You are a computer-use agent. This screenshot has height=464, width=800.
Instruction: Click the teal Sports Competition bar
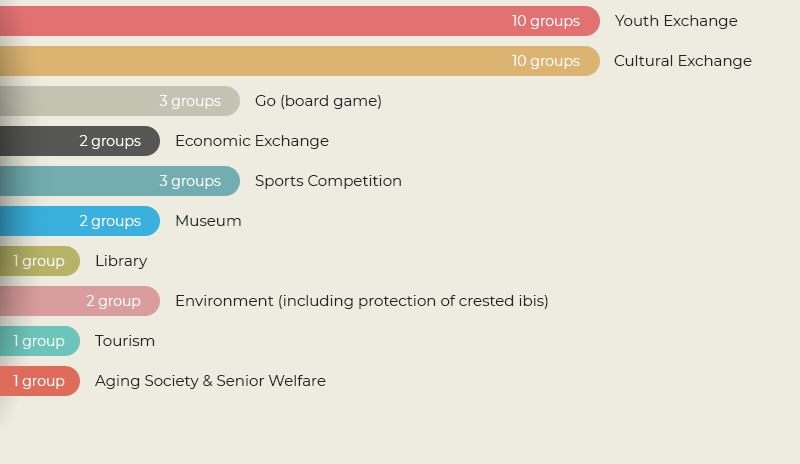click(120, 181)
